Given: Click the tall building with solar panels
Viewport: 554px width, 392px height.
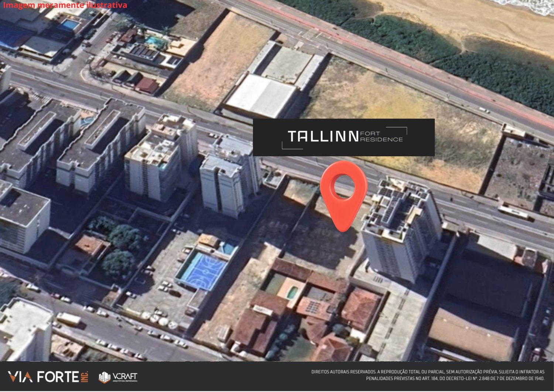Looking at the screenshot, I should click(x=401, y=229).
